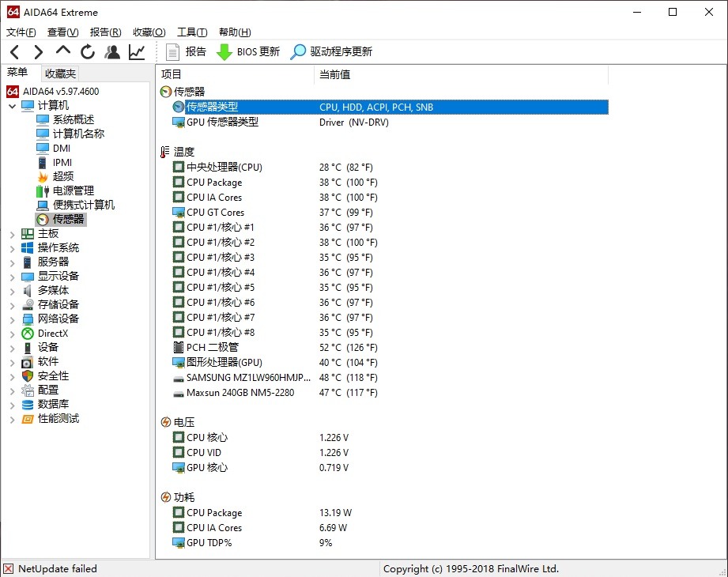This screenshot has height=577, width=728.
Task: Select the 传感器 tree item
Action: click(x=68, y=219)
